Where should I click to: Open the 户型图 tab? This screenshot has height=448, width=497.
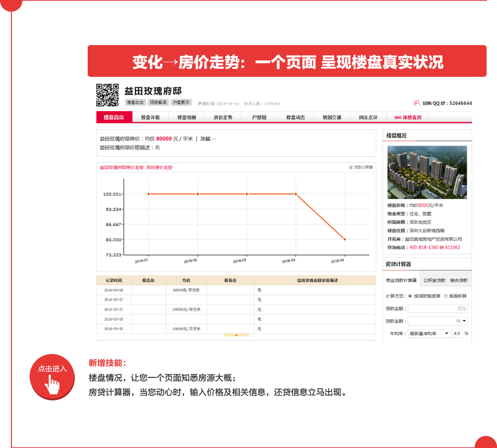[x=259, y=117]
